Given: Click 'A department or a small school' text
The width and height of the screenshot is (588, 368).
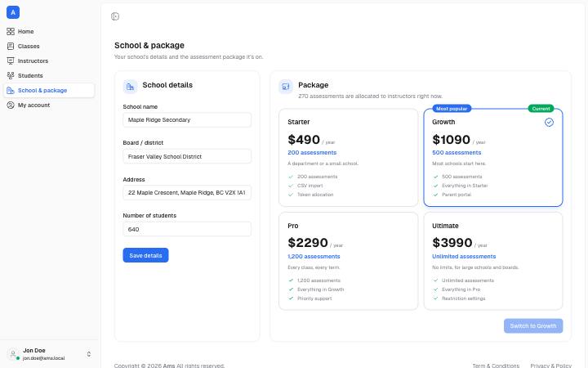Looking at the screenshot, I should tap(323, 164).
